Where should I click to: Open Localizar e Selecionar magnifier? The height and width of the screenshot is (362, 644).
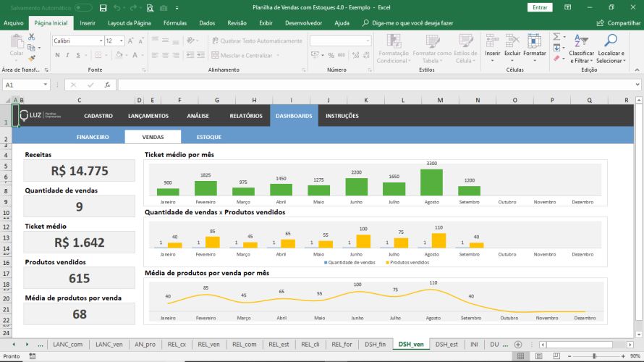click(611, 49)
